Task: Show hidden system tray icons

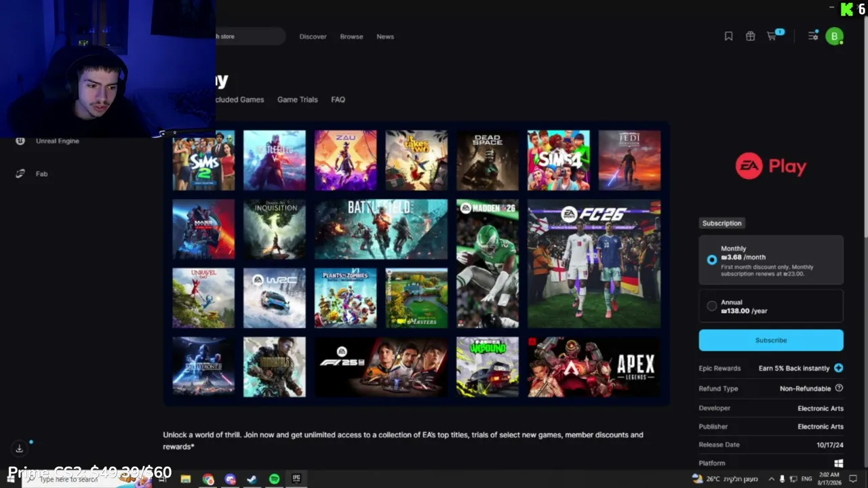Action: (771, 479)
